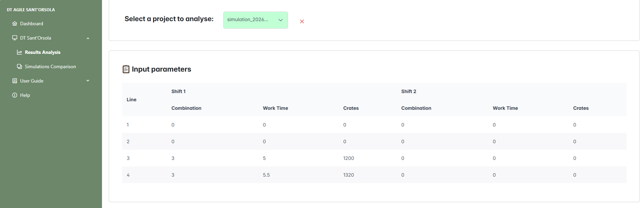Open the Help link in sidebar
The height and width of the screenshot is (208, 644).
[25, 95]
